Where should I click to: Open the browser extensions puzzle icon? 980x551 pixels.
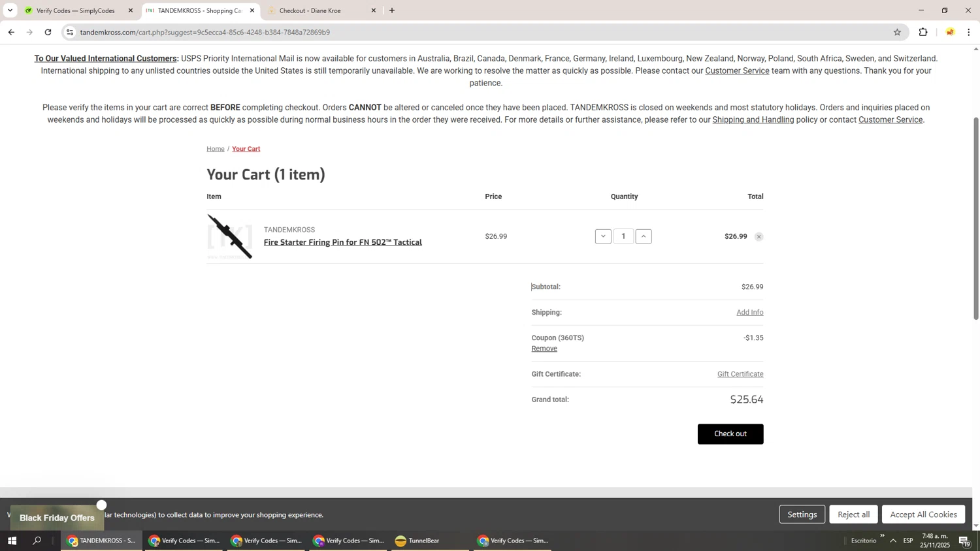pos(923,32)
